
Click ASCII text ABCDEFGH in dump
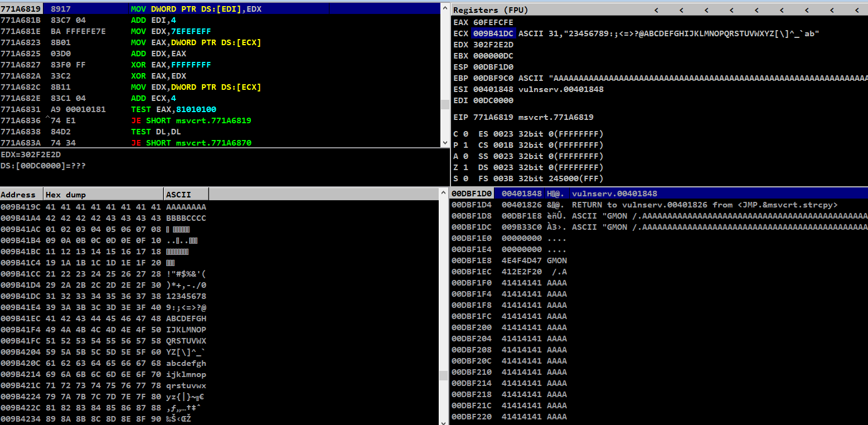[186, 318]
